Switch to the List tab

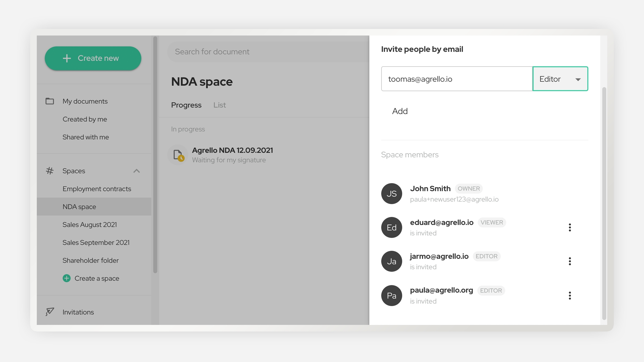219,105
